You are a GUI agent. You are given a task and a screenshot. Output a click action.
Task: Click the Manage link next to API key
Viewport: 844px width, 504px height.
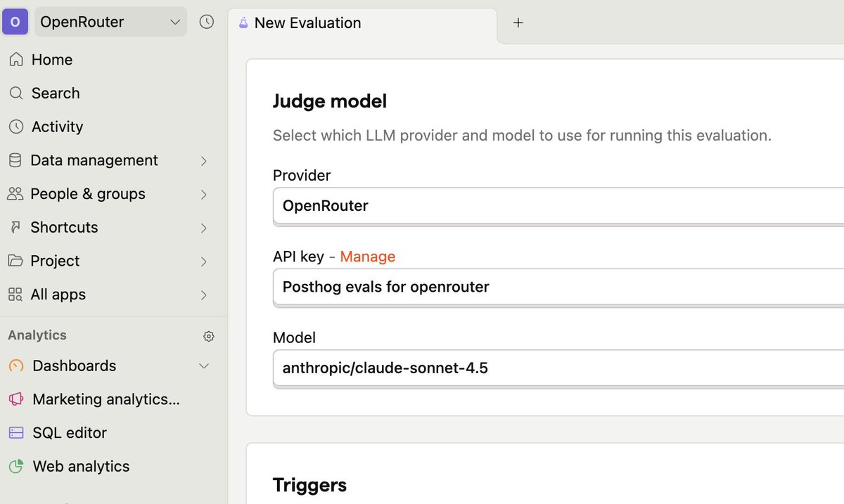click(367, 257)
